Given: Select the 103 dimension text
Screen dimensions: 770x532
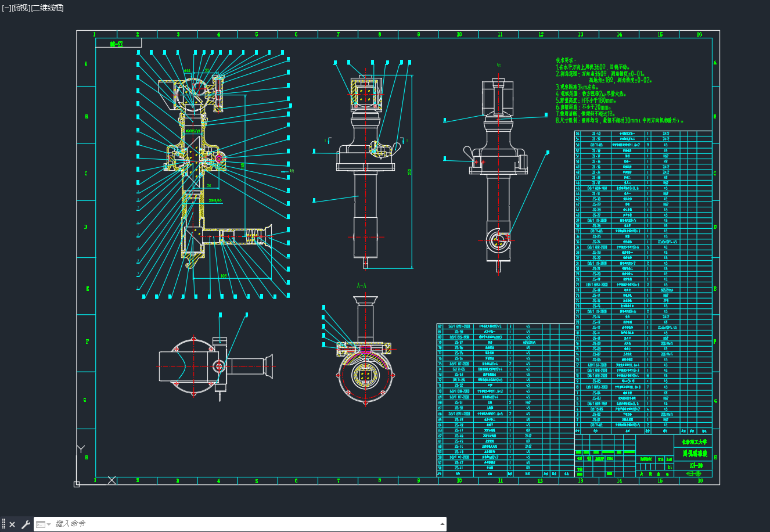Looking at the screenshot, I should click(224, 276).
